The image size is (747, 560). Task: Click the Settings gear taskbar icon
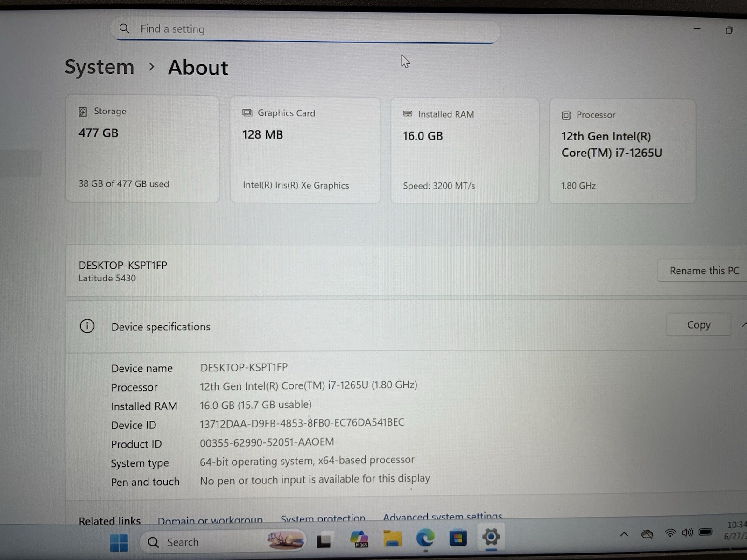pos(491,537)
